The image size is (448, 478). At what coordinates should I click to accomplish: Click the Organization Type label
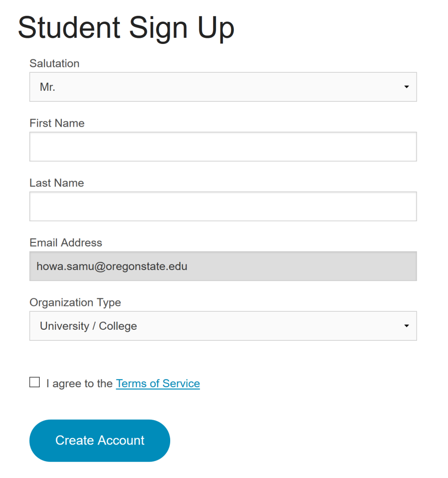[x=75, y=303]
